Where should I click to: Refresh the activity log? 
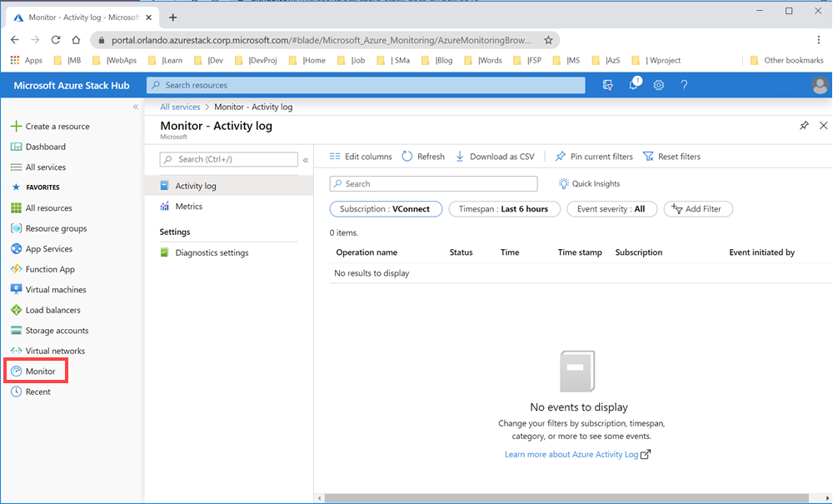click(423, 156)
